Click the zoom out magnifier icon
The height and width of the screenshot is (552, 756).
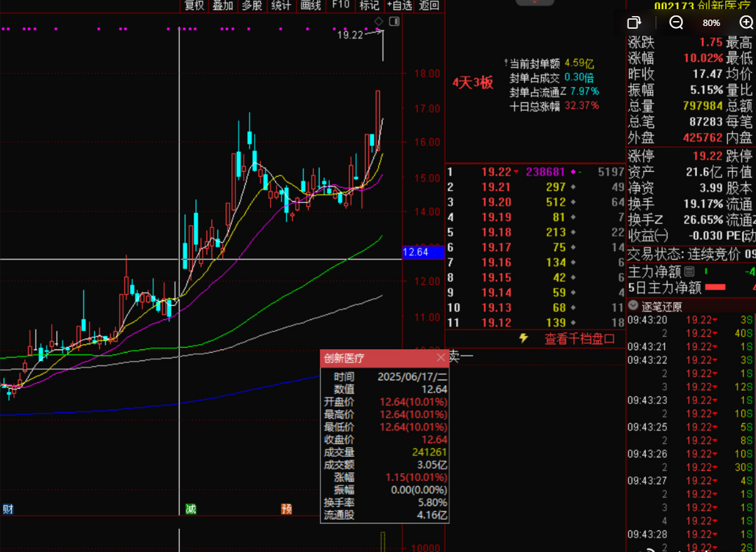tap(676, 22)
